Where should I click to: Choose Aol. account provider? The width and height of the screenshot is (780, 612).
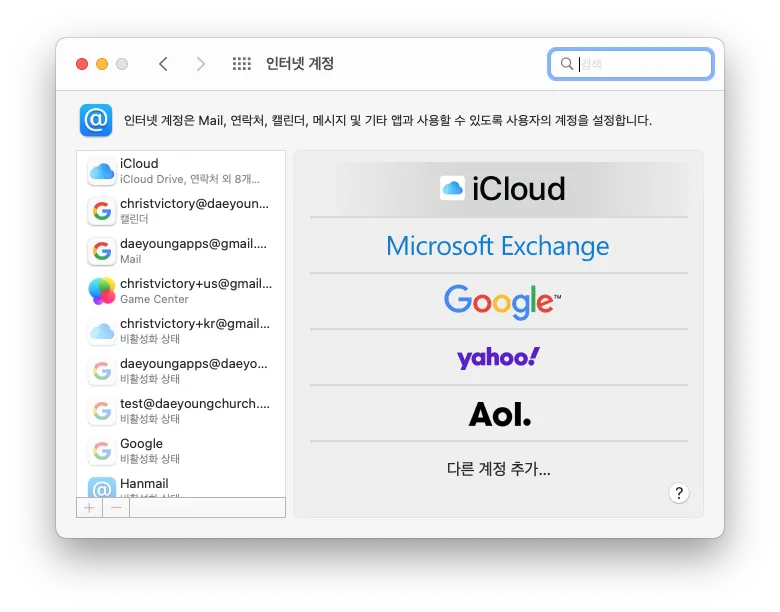coord(499,413)
